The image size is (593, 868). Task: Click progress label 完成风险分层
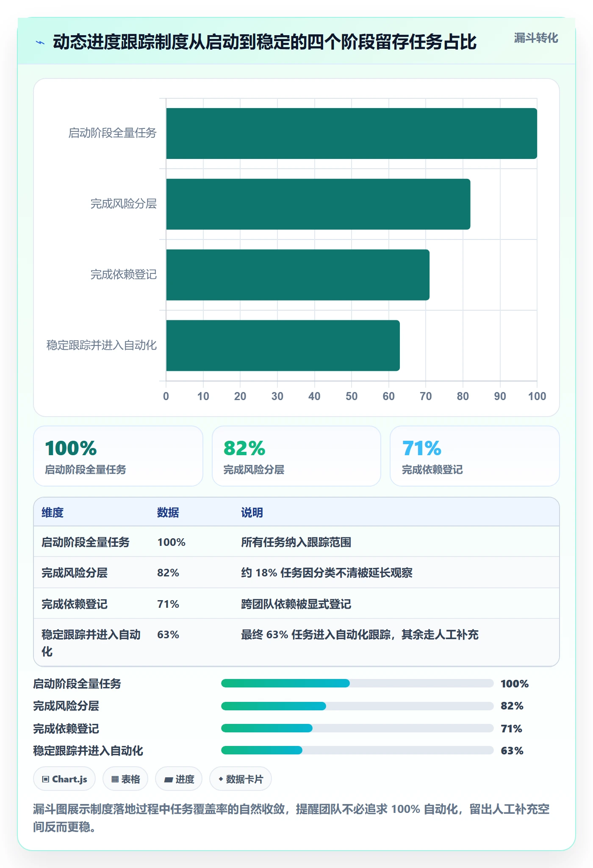click(66, 706)
